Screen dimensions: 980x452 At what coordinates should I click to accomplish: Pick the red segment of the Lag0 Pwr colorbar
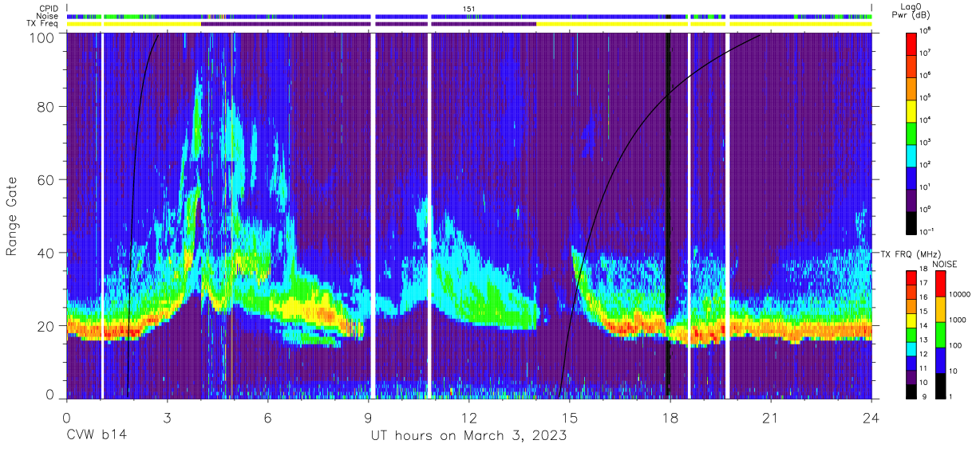point(912,42)
